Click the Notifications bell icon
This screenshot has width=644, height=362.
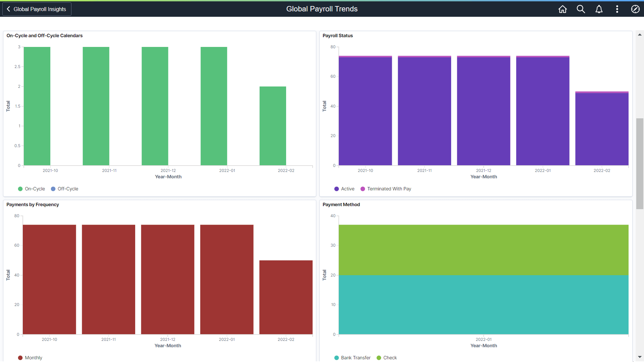tap(599, 9)
